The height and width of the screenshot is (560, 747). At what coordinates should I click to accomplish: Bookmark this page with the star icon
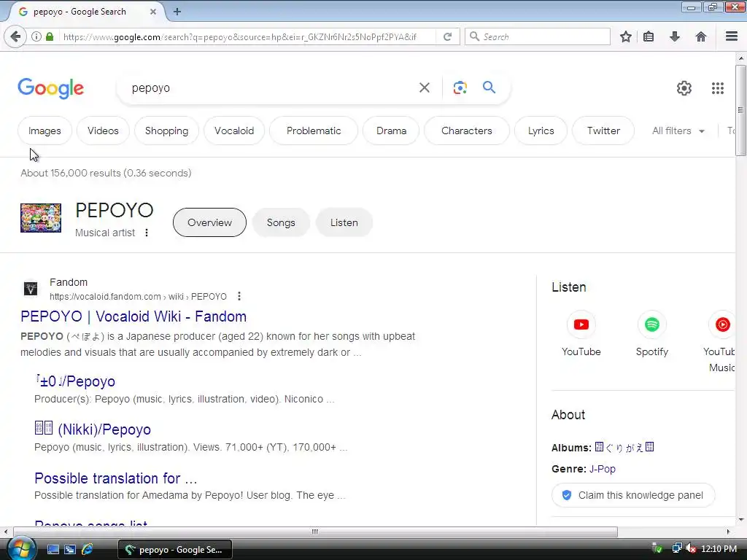click(x=625, y=36)
